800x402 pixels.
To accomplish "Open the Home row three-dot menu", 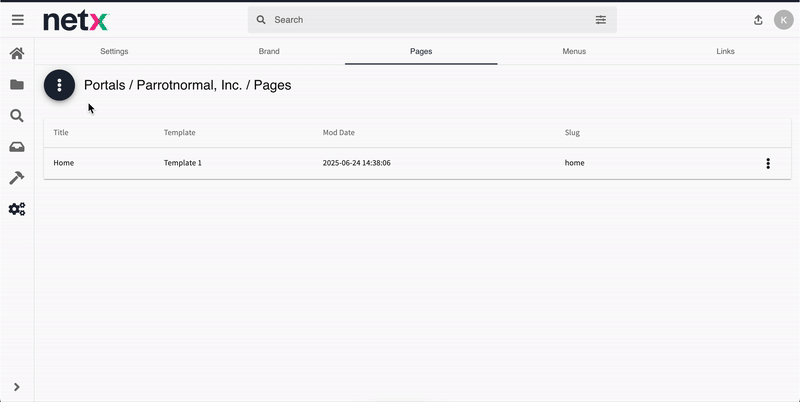I will [768, 163].
